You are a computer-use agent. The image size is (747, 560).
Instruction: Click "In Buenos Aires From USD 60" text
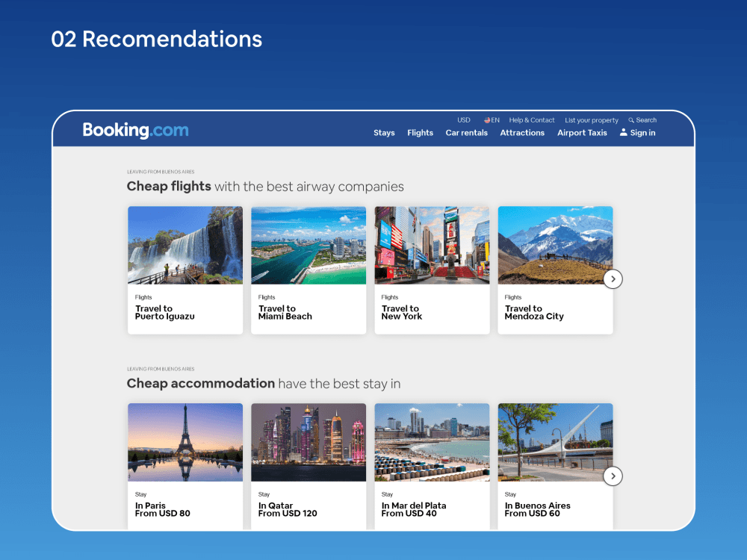click(537, 509)
